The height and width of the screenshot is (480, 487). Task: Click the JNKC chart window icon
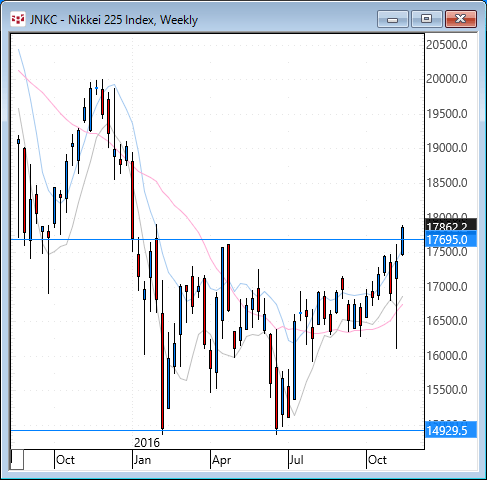pos(18,19)
